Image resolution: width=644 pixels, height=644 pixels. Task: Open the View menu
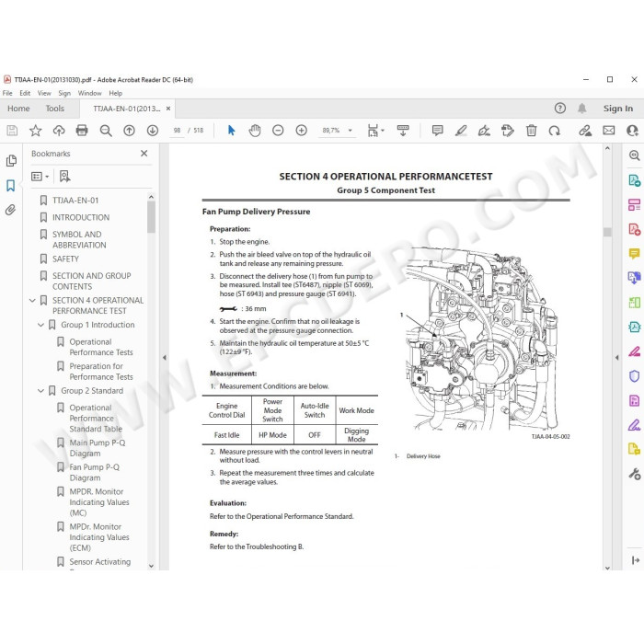tap(44, 93)
